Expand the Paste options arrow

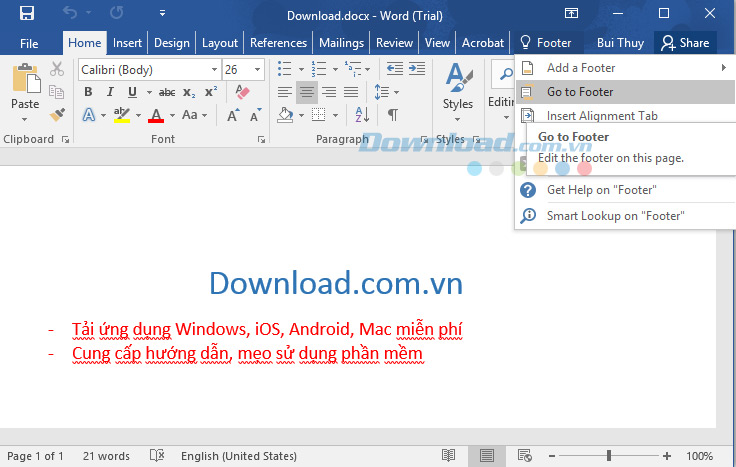(25, 119)
